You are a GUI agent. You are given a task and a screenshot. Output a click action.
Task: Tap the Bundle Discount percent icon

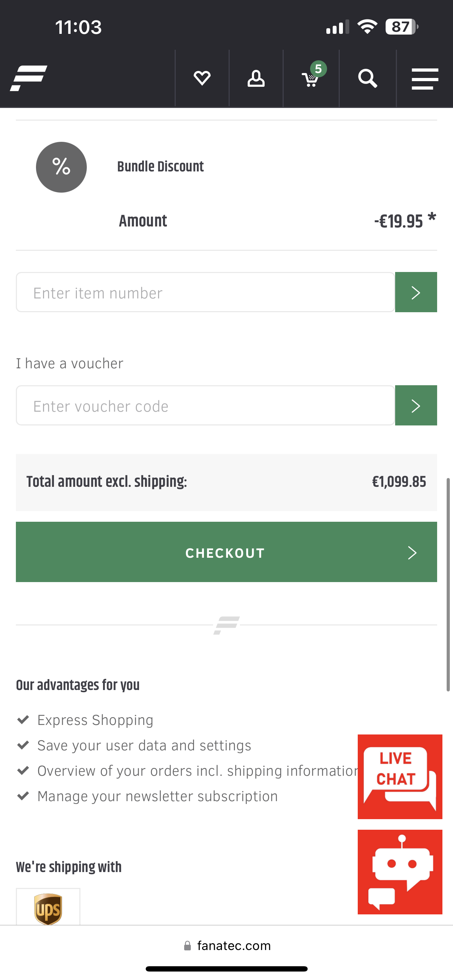tap(61, 167)
